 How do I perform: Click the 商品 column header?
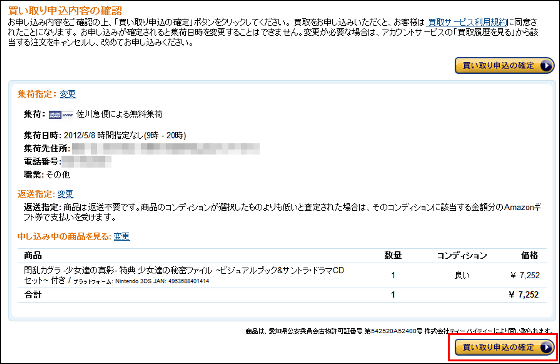pyautogui.click(x=32, y=255)
